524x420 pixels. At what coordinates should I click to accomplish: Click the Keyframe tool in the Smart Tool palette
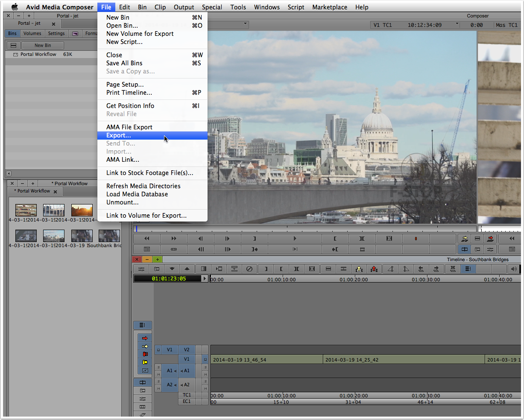(145, 370)
